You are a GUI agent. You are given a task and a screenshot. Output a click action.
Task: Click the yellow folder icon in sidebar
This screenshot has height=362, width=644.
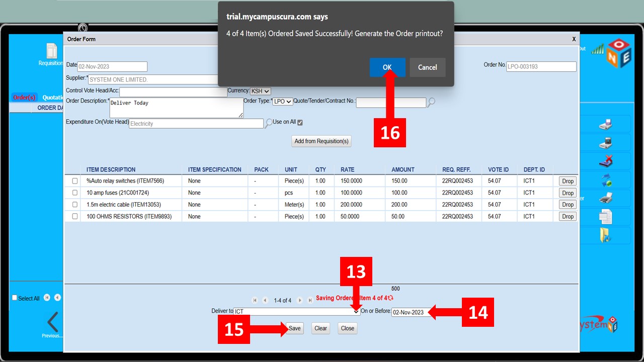point(605,235)
